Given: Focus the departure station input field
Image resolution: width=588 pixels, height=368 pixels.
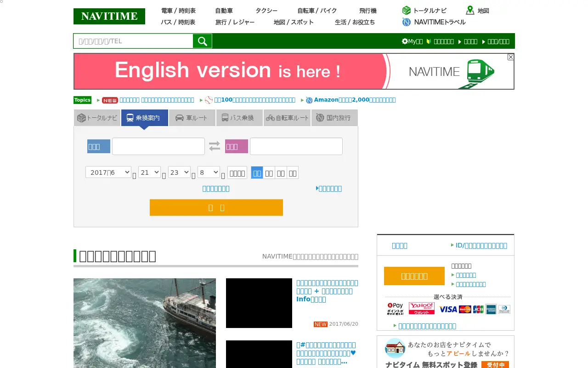Looking at the screenshot, I should pos(158,146).
